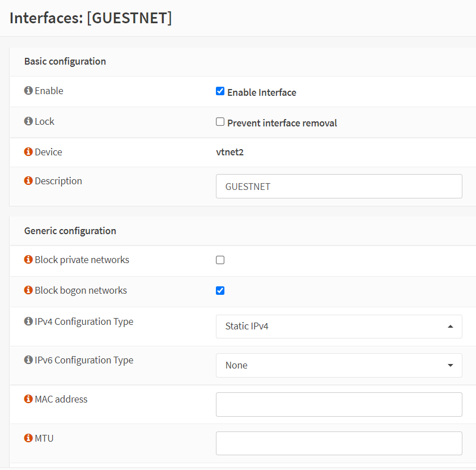Image resolution: width=476 pixels, height=470 pixels.
Task: Uncheck the Enable Interface checkbox
Action: (220, 91)
